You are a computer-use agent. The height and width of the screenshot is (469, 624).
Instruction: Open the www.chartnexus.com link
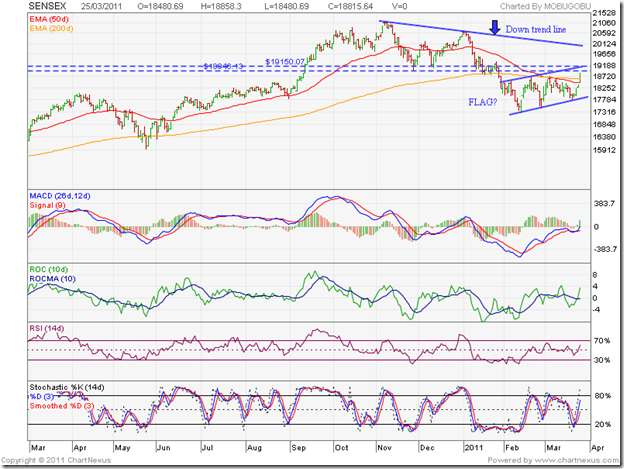577,460
